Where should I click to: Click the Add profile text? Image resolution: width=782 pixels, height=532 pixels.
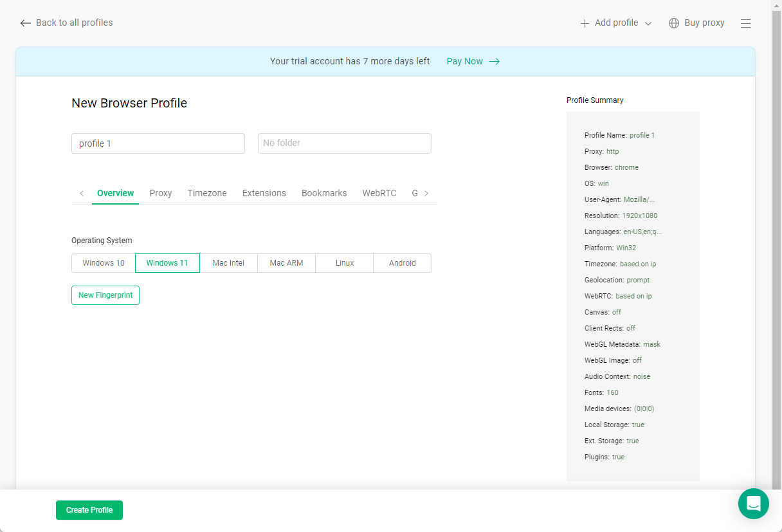[x=617, y=23]
